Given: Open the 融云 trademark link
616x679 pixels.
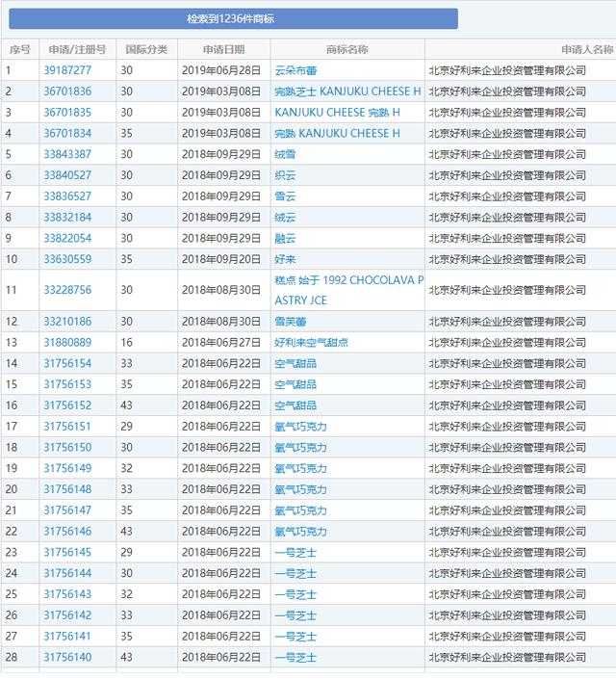Looking at the screenshot, I should click(x=285, y=239).
